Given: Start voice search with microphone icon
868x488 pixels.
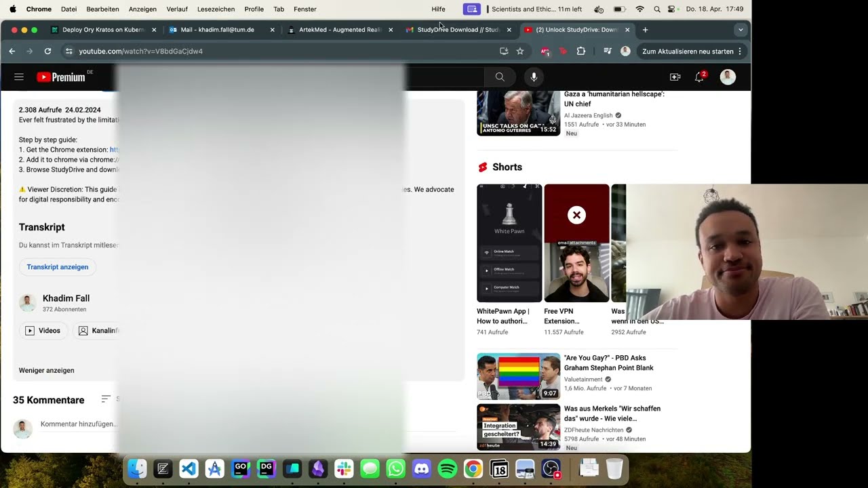Looking at the screenshot, I should tap(534, 77).
